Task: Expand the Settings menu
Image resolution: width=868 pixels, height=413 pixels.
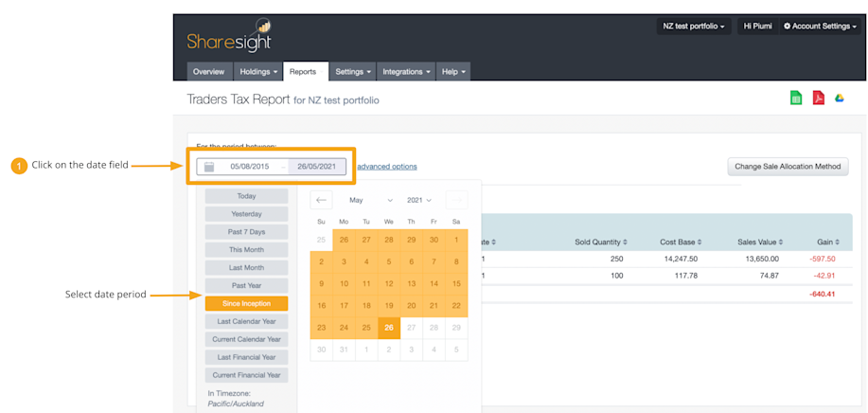Action: click(353, 71)
